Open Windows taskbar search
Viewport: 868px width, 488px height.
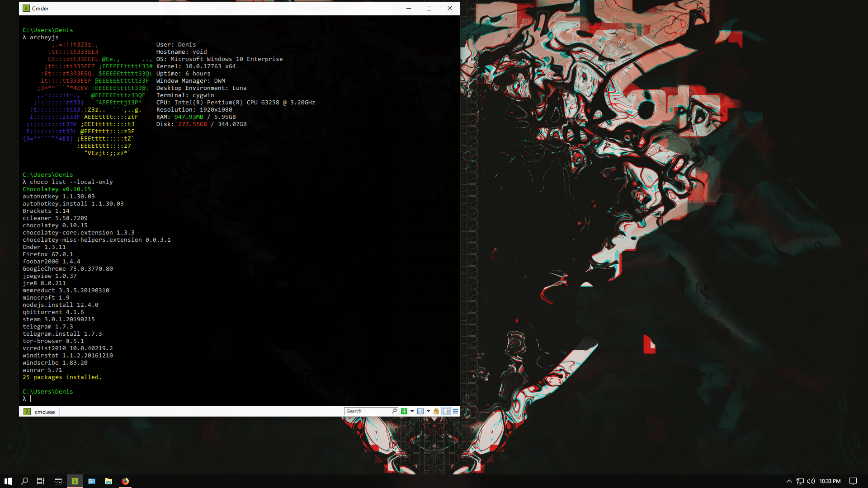click(24, 481)
